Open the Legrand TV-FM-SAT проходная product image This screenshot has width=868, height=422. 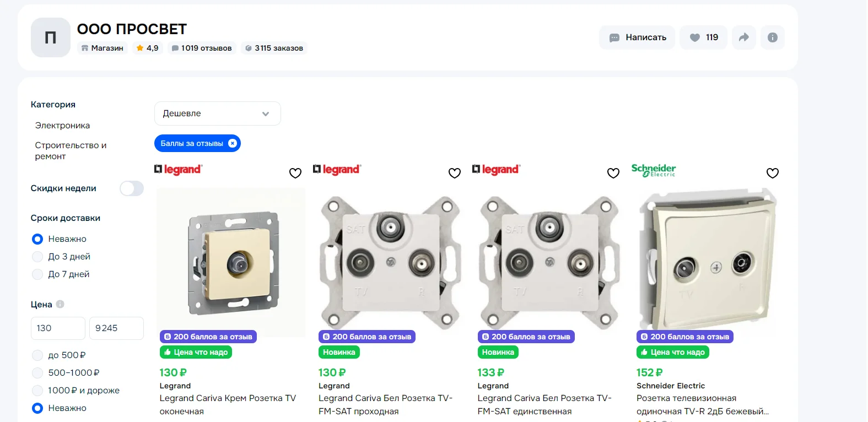(x=390, y=262)
